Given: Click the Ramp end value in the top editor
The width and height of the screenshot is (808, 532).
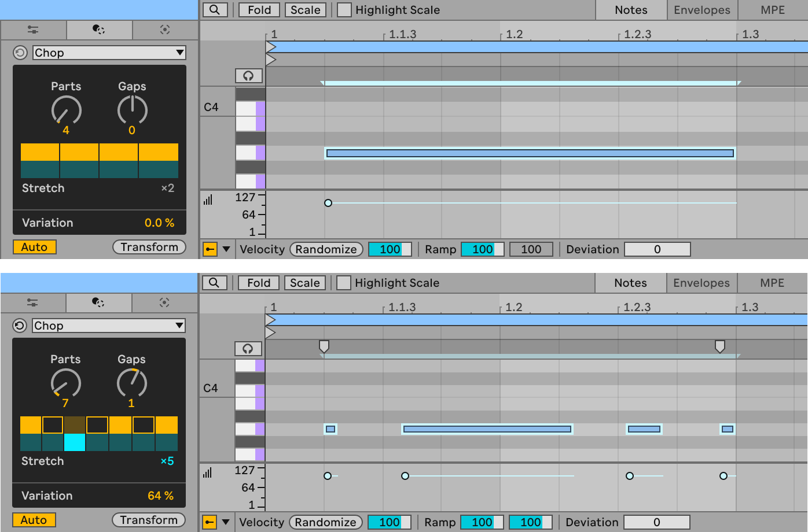Looking at the screenshot, I should point(531,249).
